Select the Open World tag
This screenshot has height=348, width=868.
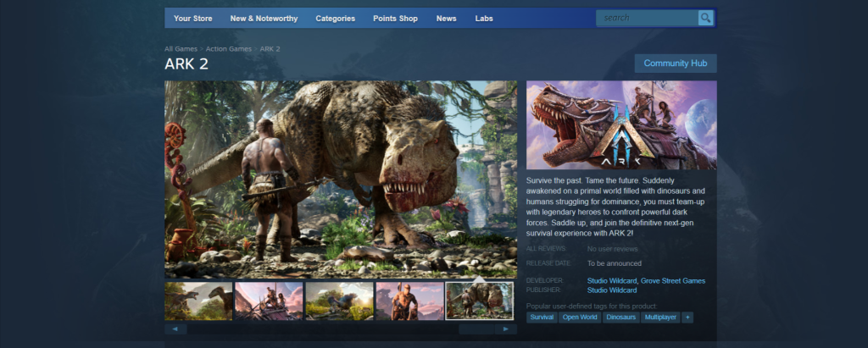click(x=580, y=317)
